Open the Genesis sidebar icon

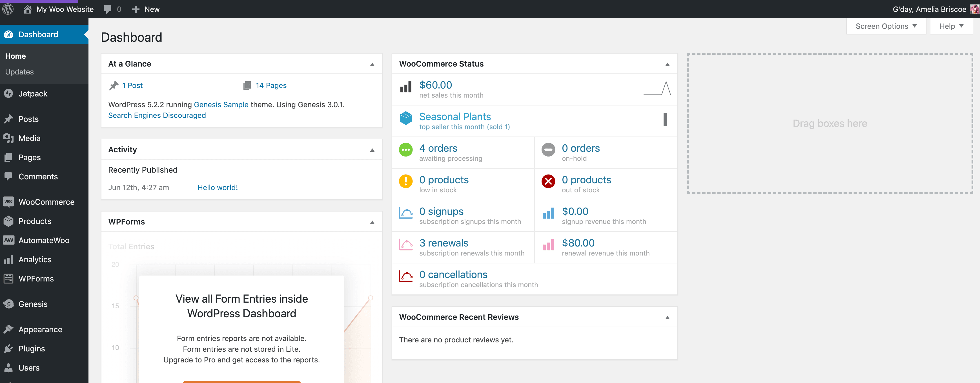pyautogui.click(x=9, y=304)
